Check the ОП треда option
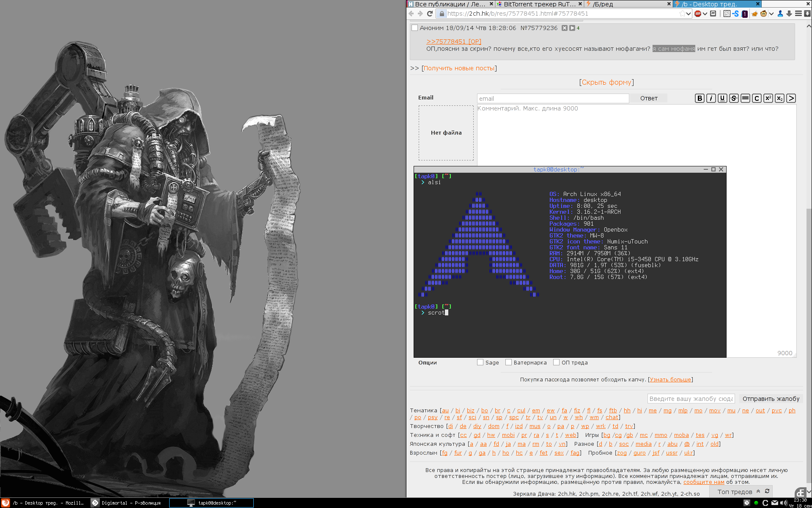 click(x=556, y=362)
